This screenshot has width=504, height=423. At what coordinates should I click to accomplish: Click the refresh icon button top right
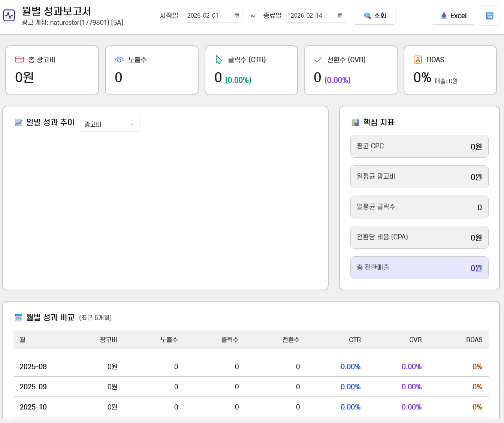(489, 15)
